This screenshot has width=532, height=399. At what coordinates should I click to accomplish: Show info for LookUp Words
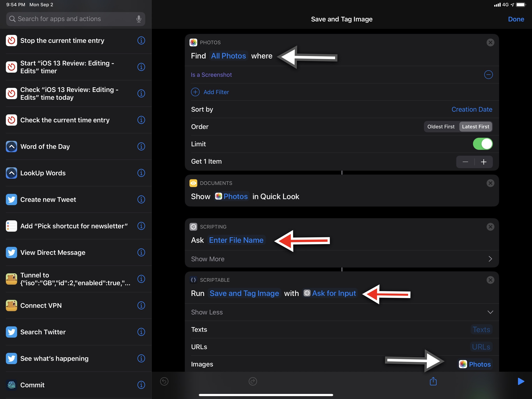pos(141,173)
